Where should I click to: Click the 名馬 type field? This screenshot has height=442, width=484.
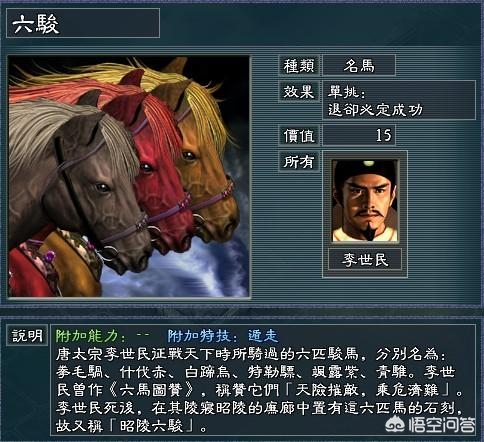point(359,66)
